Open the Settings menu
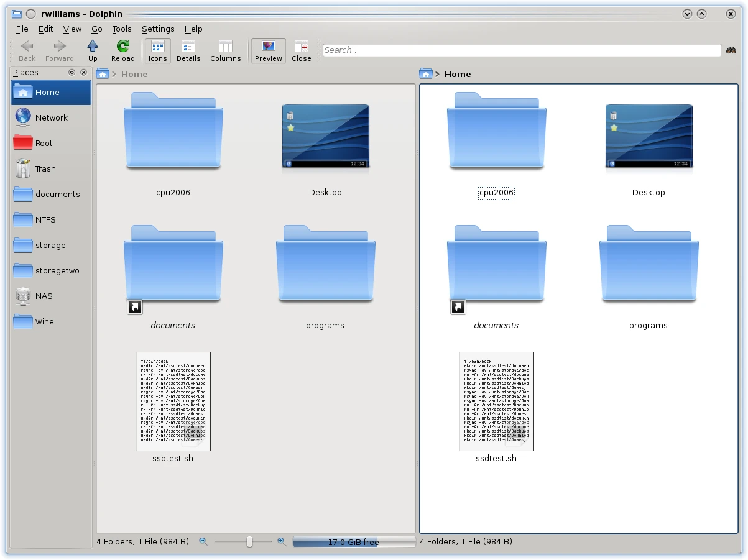The image size is (748, 560). (x=158, y=29)
